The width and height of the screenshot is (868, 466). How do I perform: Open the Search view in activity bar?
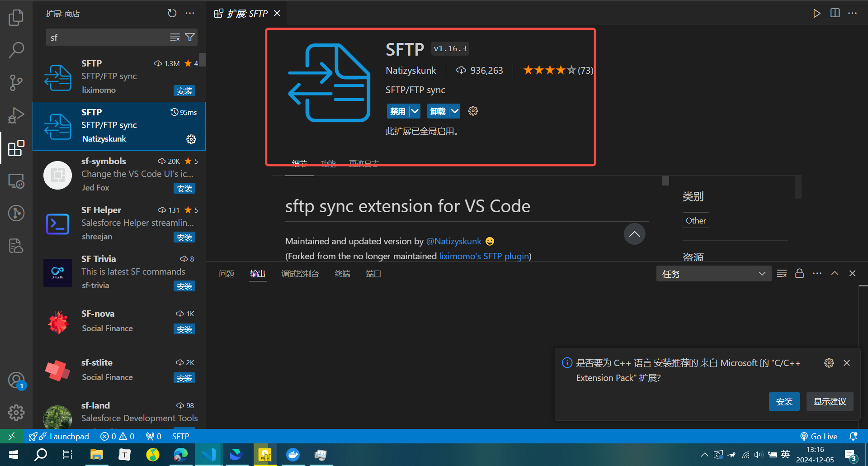click(x=16, y=50)
